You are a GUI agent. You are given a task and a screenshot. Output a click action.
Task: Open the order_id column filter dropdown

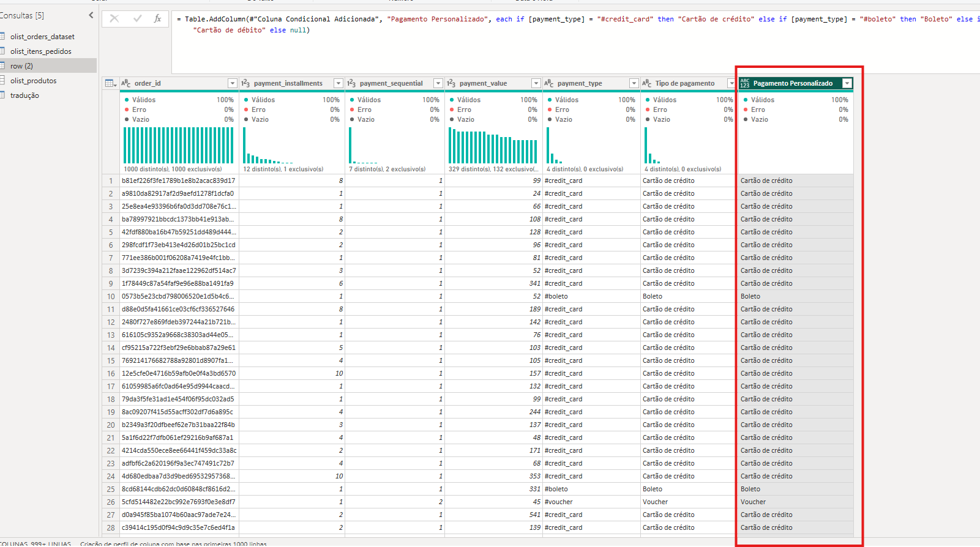(233, 83)
